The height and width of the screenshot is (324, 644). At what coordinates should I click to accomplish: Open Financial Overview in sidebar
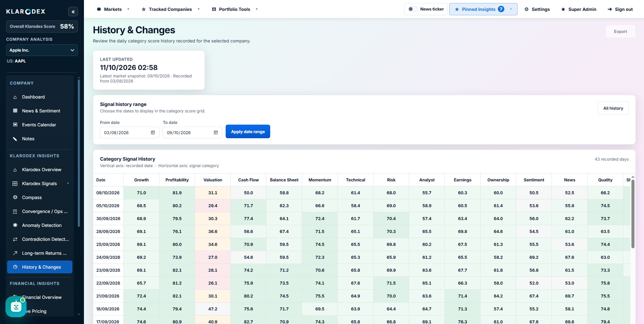(x=42, y=297)
